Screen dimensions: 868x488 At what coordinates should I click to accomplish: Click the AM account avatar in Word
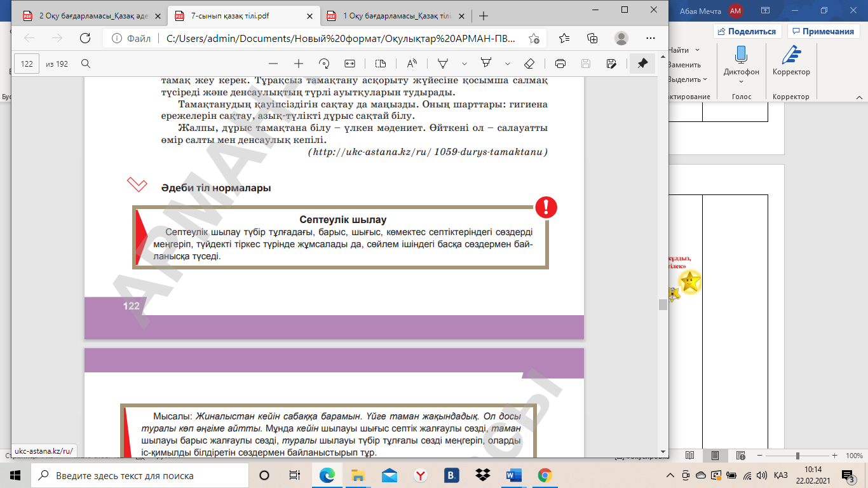[735, 11]
